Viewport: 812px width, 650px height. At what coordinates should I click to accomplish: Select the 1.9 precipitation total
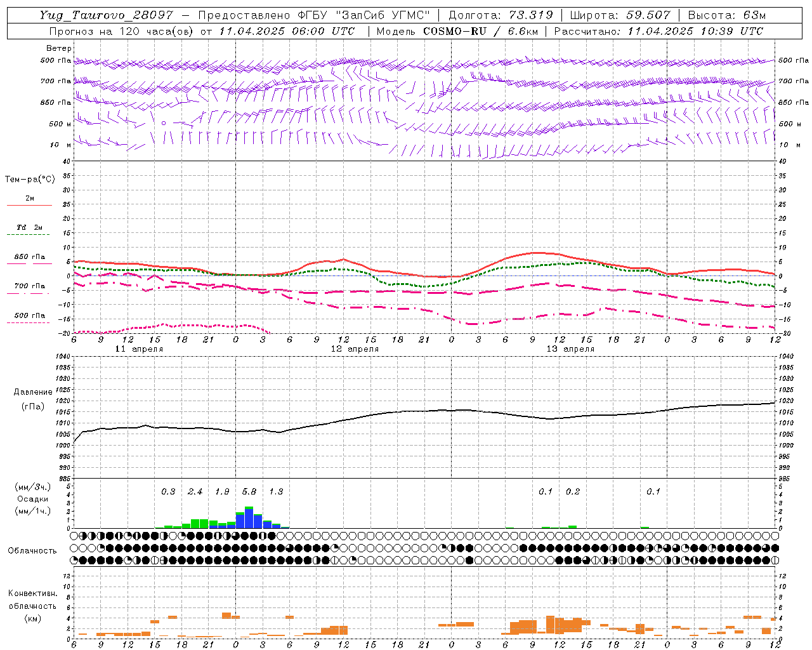point(222,492)
